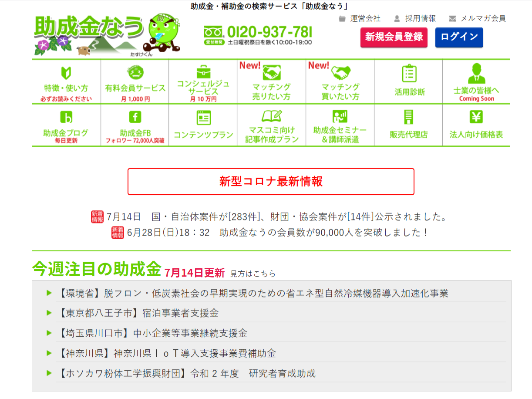Screen dimensions: 532x399
Task: Open the コンシェルジュサービス menu item
Action: pos(203,81)
